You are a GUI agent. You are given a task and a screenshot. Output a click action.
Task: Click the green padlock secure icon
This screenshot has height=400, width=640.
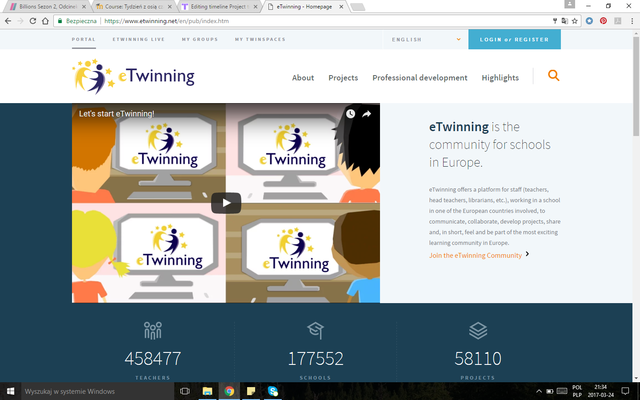click(60, 21)
